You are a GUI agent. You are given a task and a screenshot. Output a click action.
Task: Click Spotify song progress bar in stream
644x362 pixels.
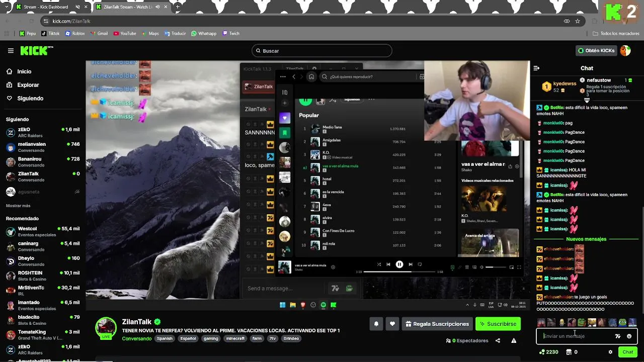tap(399, 272)
